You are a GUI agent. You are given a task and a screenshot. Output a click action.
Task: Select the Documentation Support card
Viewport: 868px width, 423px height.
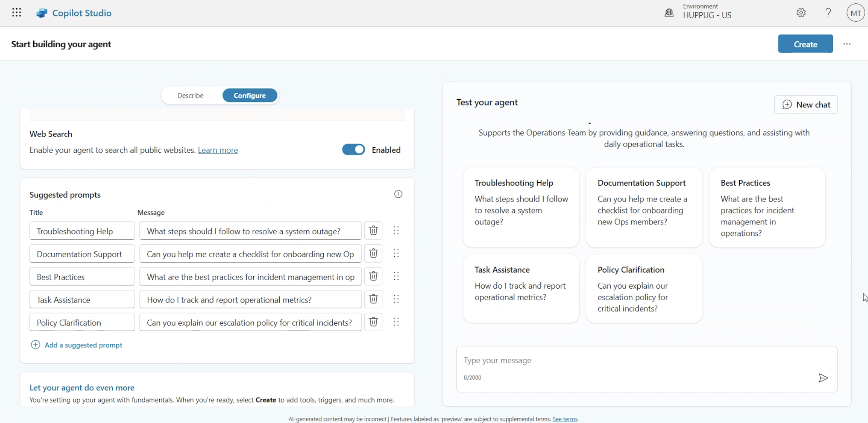coord(644,208)
